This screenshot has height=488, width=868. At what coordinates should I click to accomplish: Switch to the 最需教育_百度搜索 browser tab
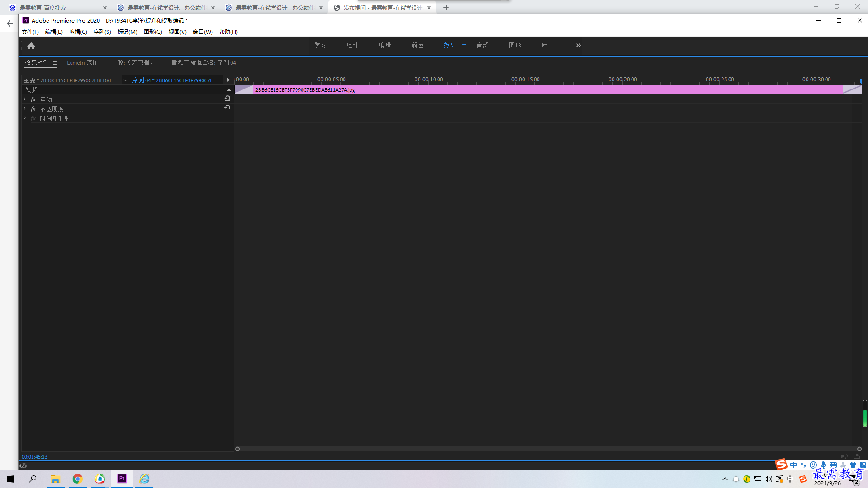click(57, 8)
